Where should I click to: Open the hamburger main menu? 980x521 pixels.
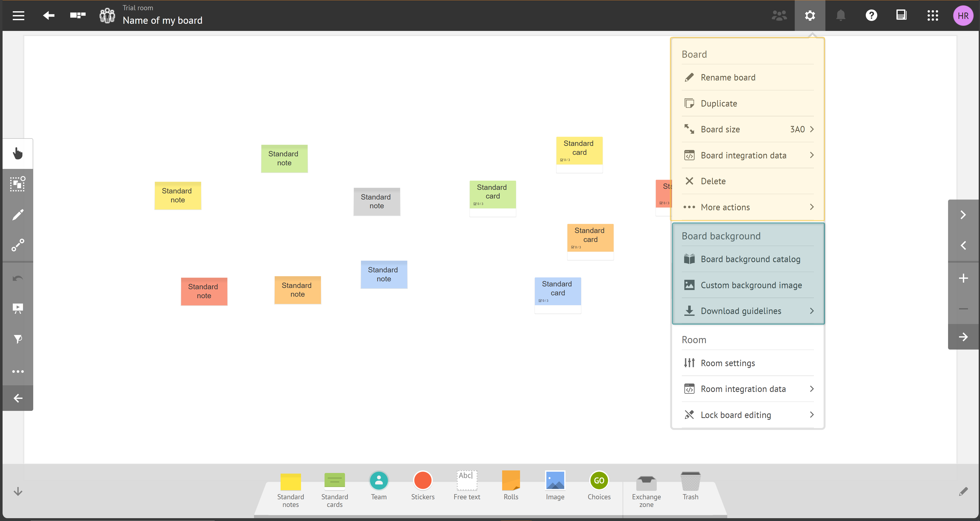18,16
